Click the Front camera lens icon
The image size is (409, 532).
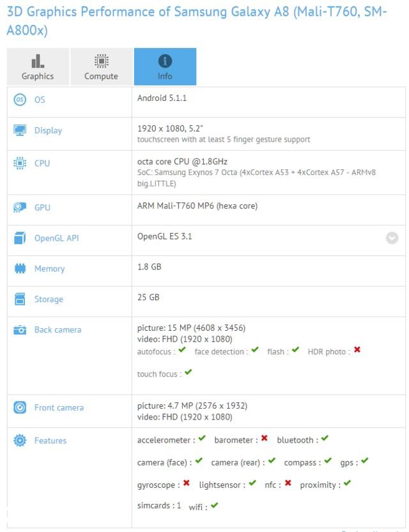20,407
